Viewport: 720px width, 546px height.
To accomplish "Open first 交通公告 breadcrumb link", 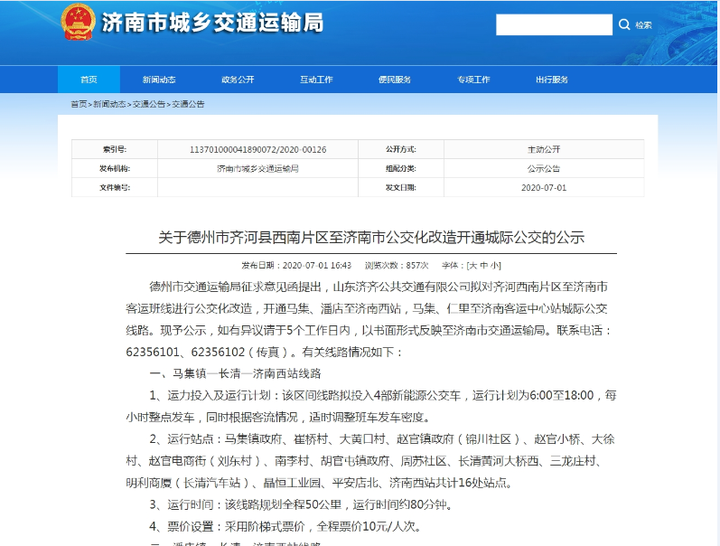I will 149,104.
